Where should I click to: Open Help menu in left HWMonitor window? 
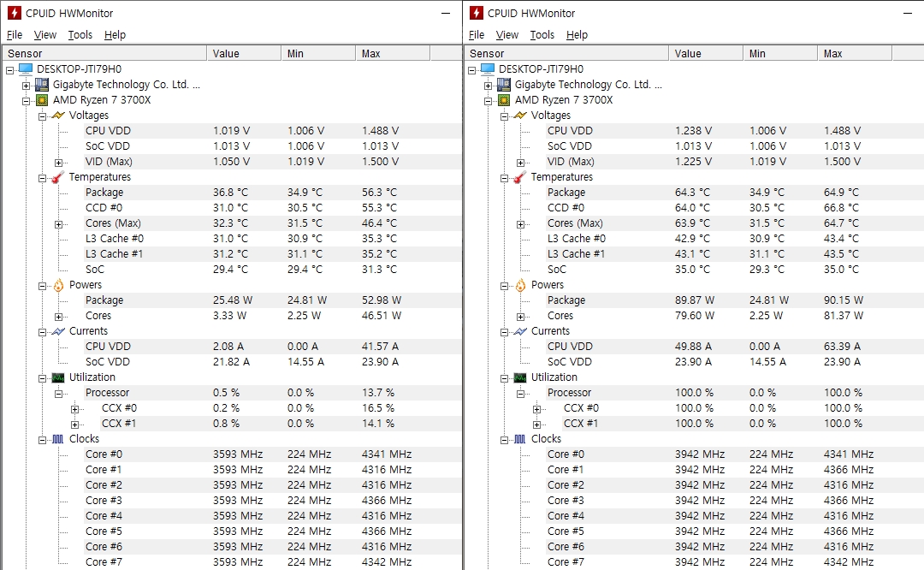click(115, 35)
